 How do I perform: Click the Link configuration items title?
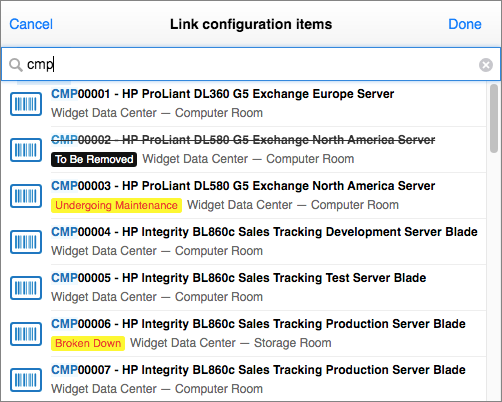coord(251,24)
